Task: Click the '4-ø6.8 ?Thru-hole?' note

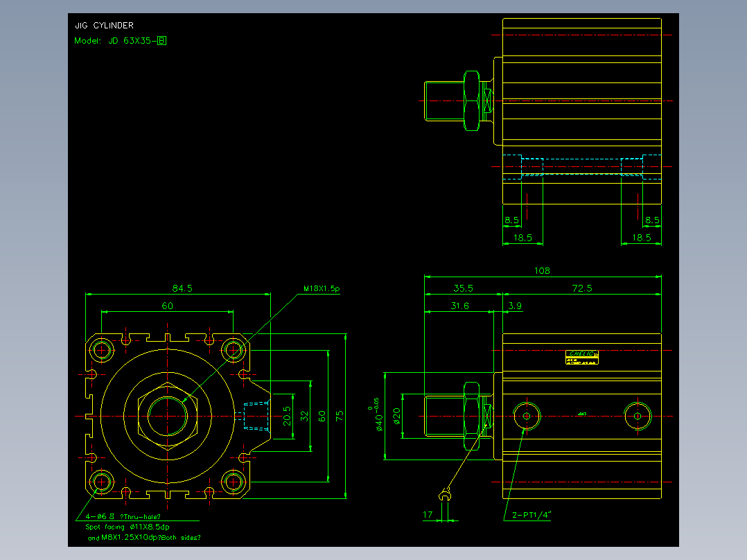Action: point(123,516)
